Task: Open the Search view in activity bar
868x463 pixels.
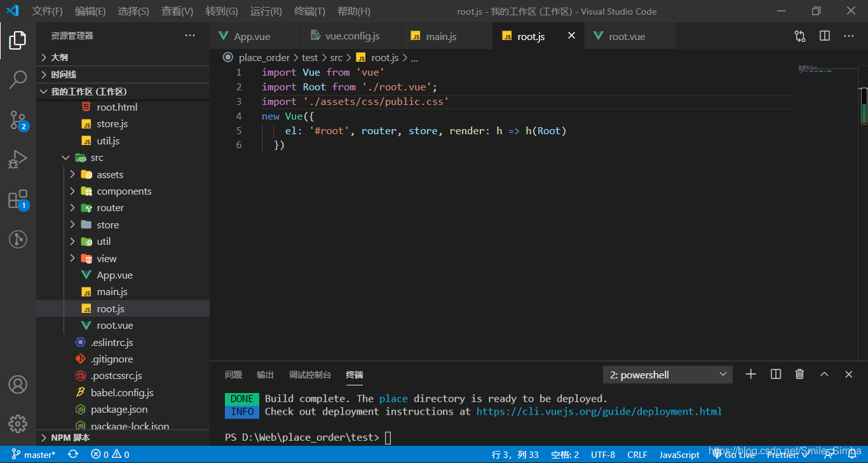Action: [x=18, y=79]
